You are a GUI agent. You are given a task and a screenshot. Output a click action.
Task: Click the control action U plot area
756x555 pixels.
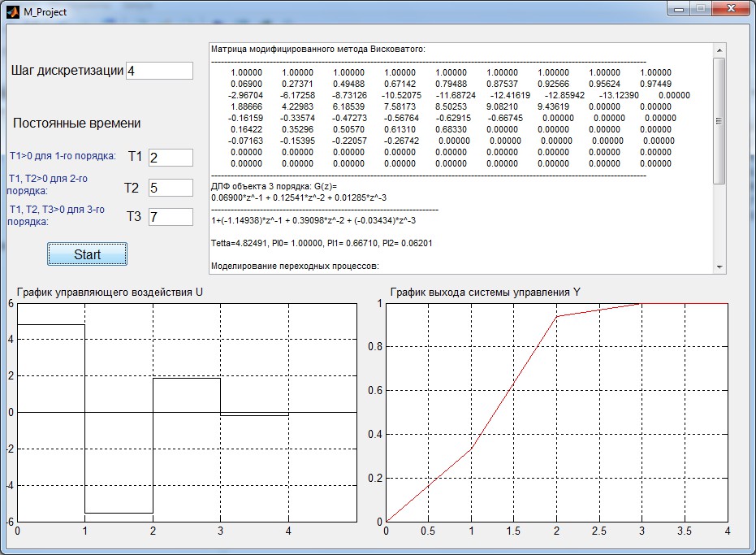tap(187, 413)
